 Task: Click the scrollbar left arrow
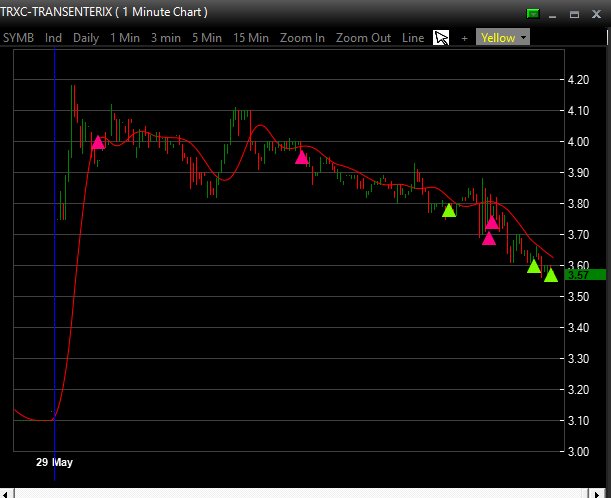6,493
